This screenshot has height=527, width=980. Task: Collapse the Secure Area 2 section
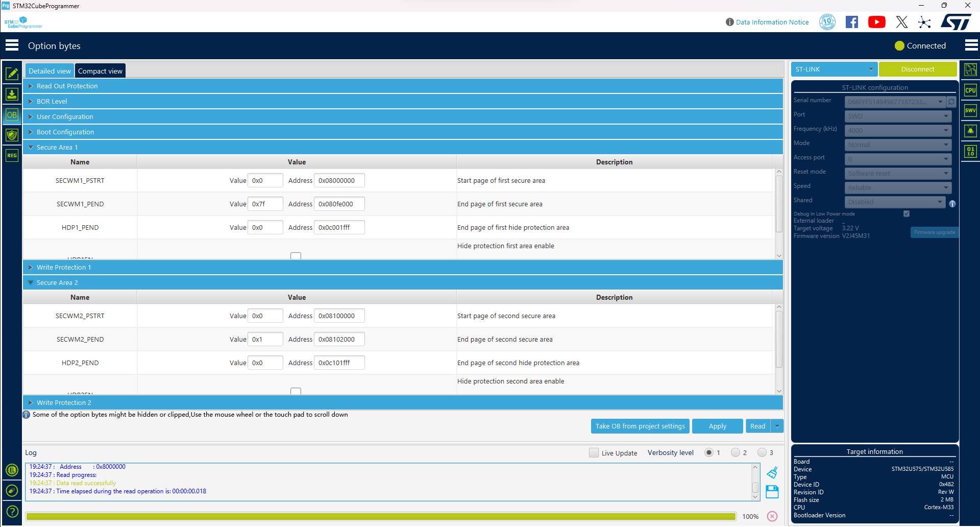click(x=32, y=282)
